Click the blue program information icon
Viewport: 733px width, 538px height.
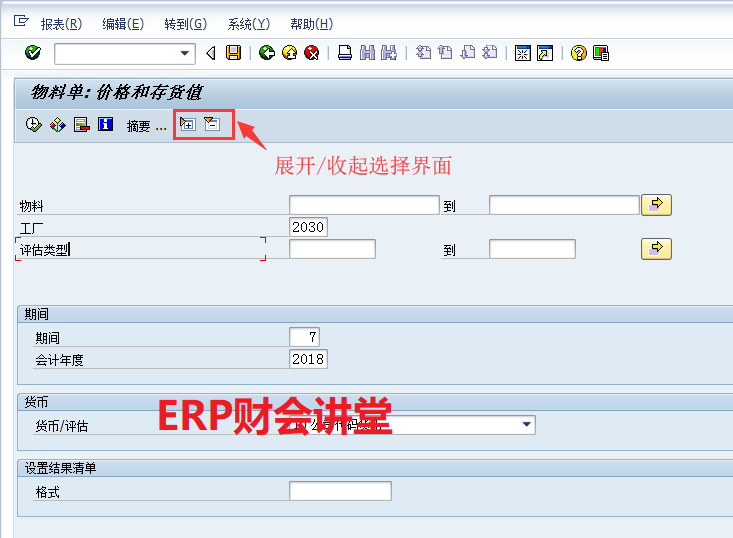coord(105,125)
